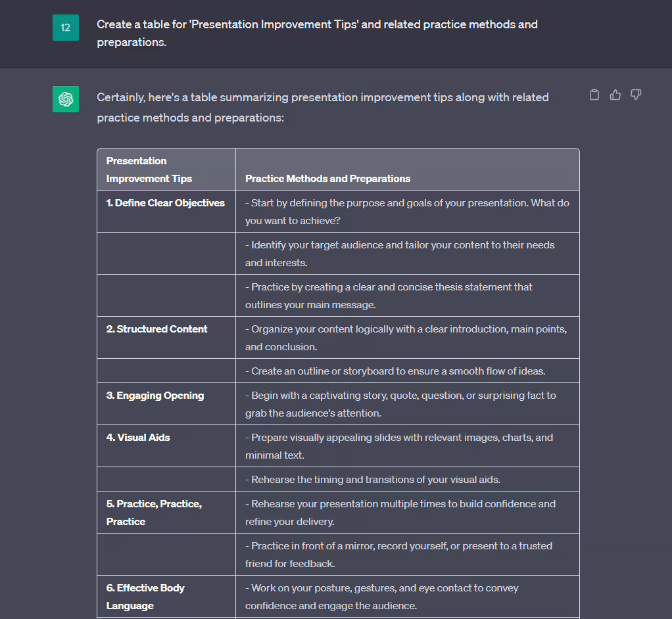Click the 'Presentation Improvement Tips' column header
672x619 pixels.
pos(149,170)
